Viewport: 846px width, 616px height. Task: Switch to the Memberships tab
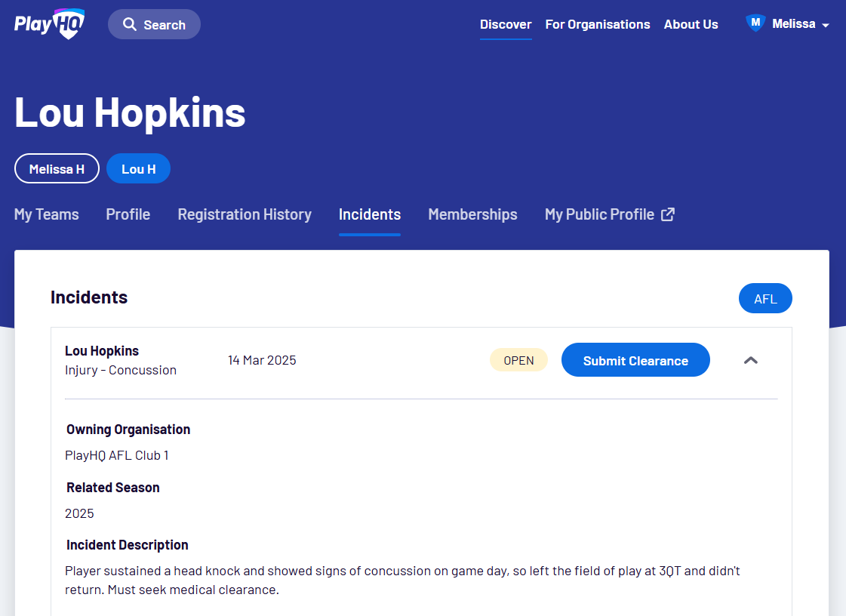tap(472, 214)
